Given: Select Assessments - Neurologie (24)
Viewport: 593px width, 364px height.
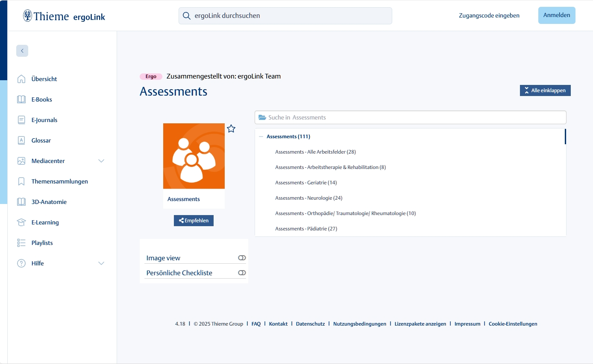Looking at the screenshot, I should pyautogui.click(x=308, y=198).
